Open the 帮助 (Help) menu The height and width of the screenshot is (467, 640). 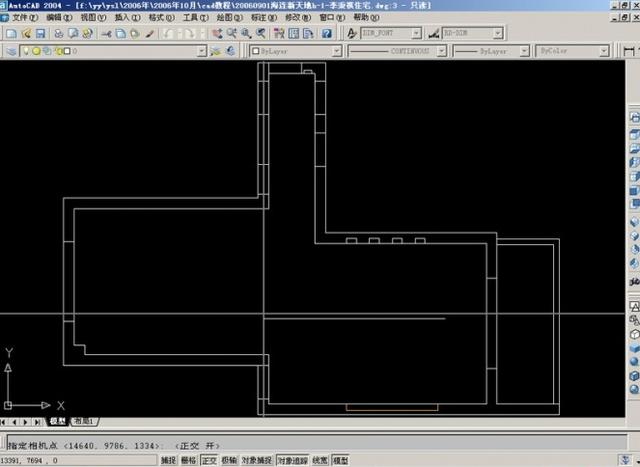[x=366, y=18]
